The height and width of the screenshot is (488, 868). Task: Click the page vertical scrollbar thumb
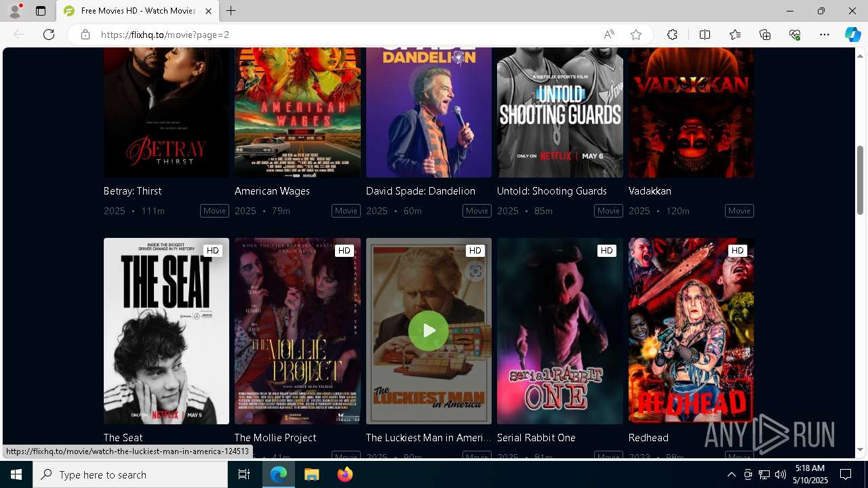point(861,180)
